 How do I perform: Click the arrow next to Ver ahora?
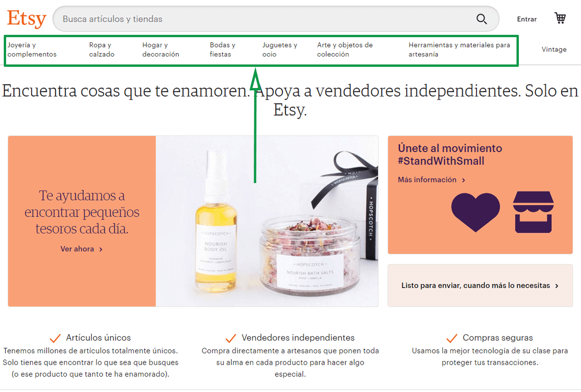coord(101,249)
